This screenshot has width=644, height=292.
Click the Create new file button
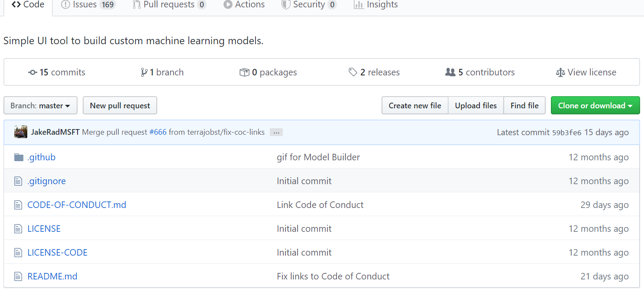point(414,105)
